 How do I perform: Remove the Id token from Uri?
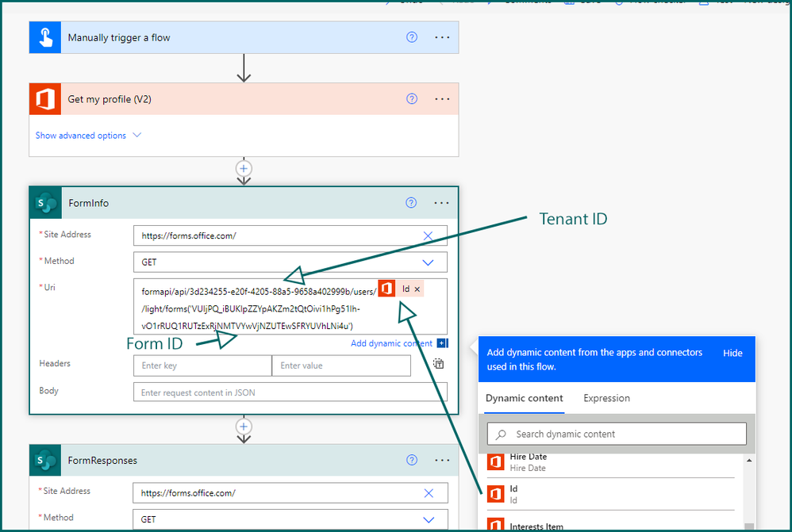pyautogui.click(x=417, y=289)
